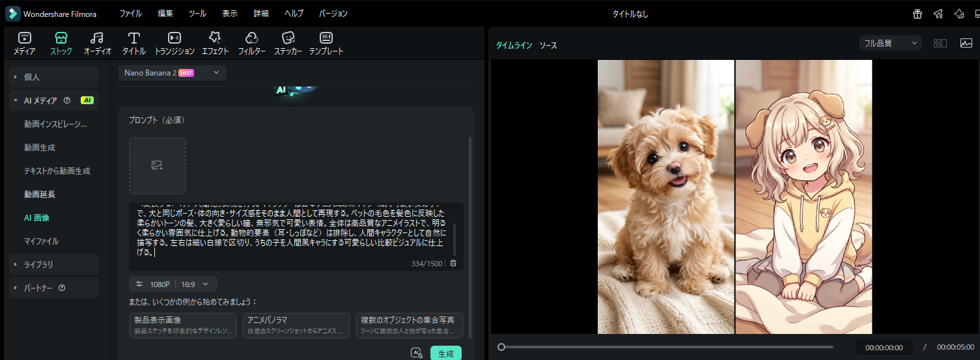Open the 1080P 16:9 resolution dropdown
The width and height of the screenshot is (980, 360).
[x=173, y=284]
